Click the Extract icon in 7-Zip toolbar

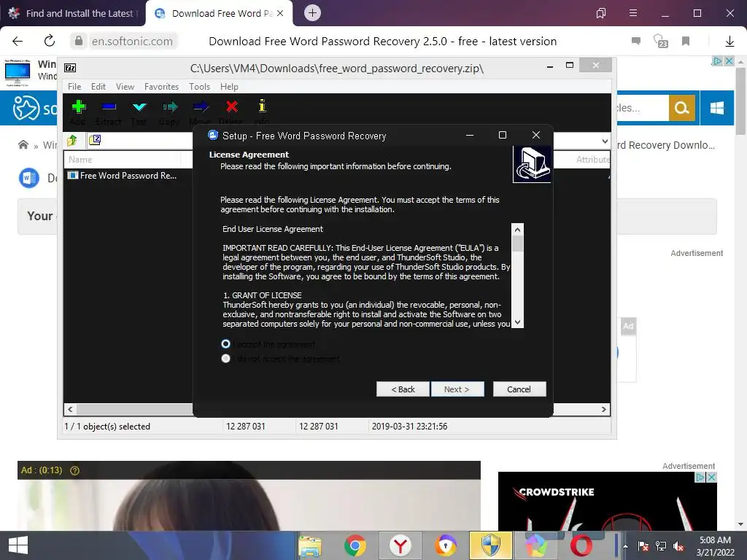109,106
